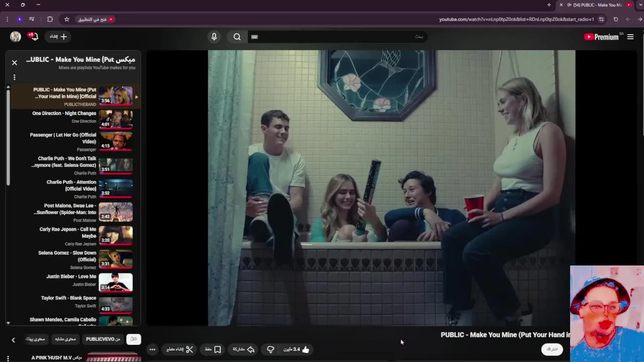The image size is (644, 362).
Task: Click the video player to pause
Action: tap(391, 188)
